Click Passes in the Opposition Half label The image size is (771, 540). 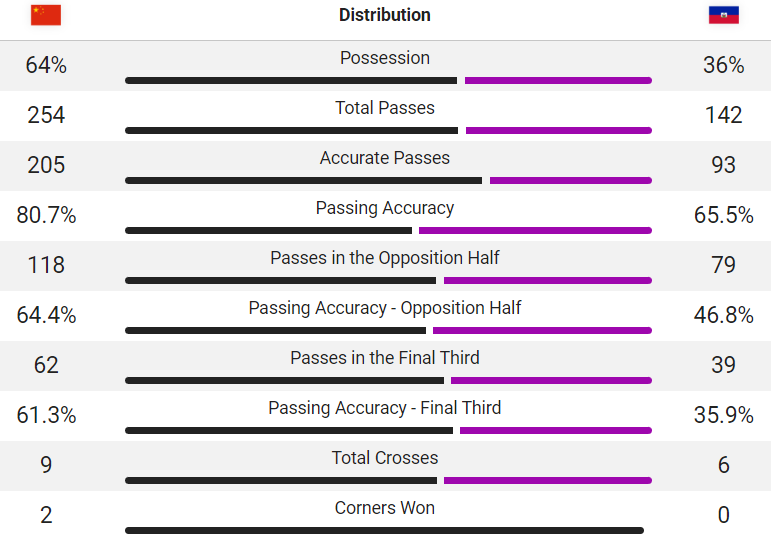385,258
